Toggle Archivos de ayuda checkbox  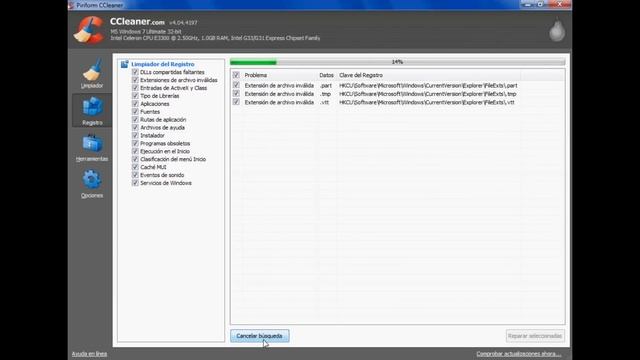[135, 127]
